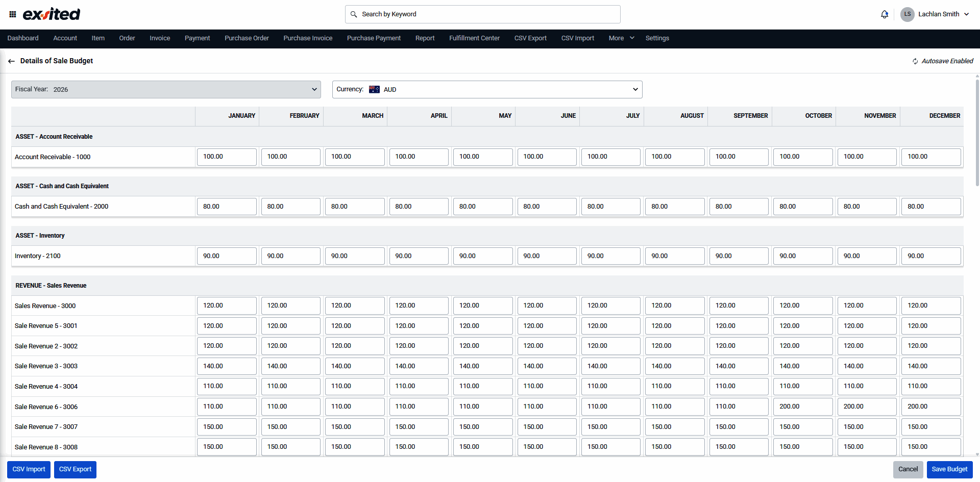Viewport: 980px width, 482px height.
Task: Expand the More menu
Action: (x=621, y=38)
